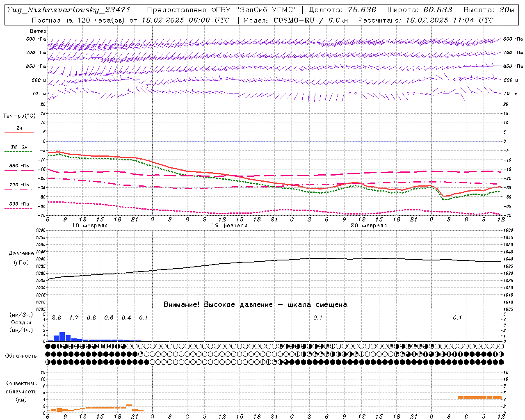The height and width of the screenshot is (420, 525).
Task: Click the long orange convective bar near 4 km
Action: click(479, 397)
